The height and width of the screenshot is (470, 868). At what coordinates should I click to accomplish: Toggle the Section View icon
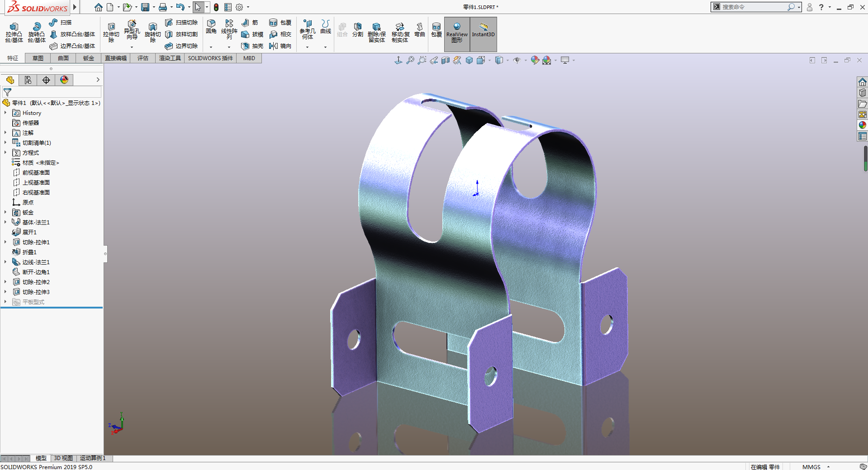pyautogui.click(x=446, y=60)
